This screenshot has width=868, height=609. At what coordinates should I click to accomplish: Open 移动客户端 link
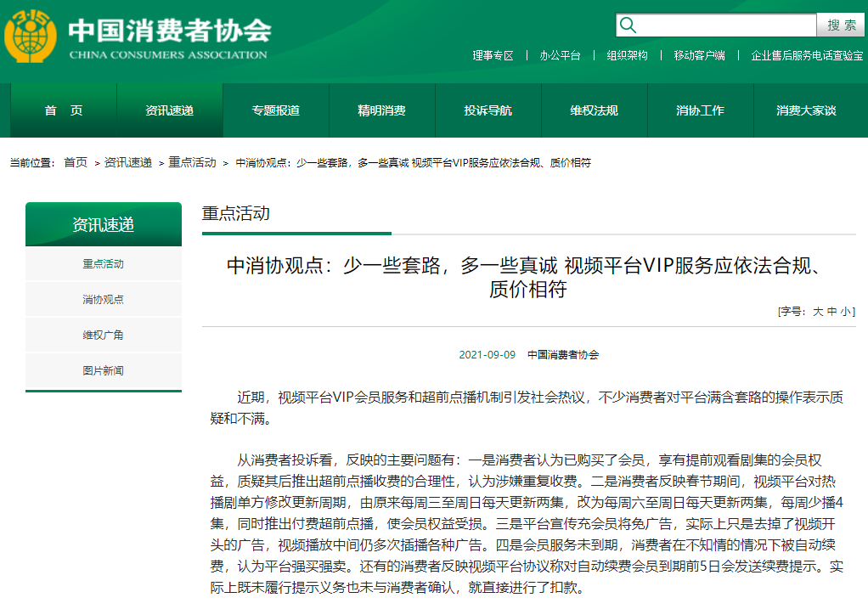699,55
